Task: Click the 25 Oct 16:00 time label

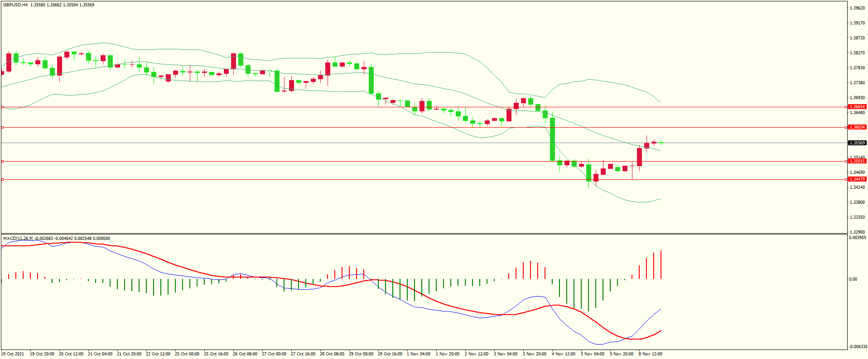Action: [x=216, y=354]
